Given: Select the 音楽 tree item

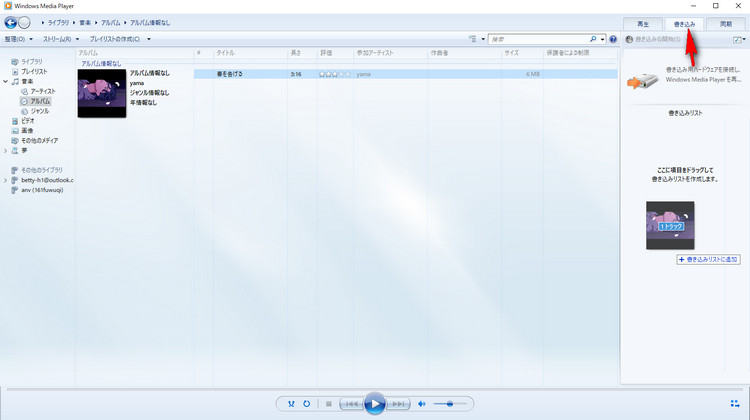Looking at the screenshot, I should pyautogui.click(x=27, y=81).
